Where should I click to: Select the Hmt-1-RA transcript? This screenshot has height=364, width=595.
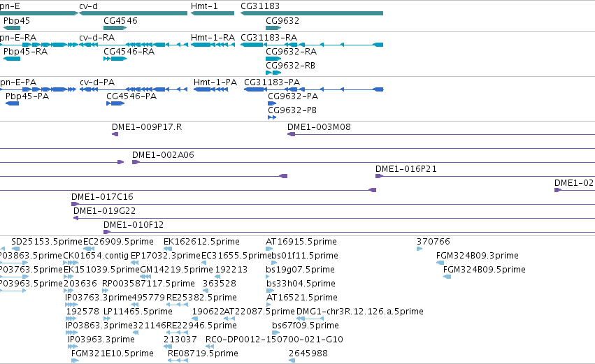(213, 45)
